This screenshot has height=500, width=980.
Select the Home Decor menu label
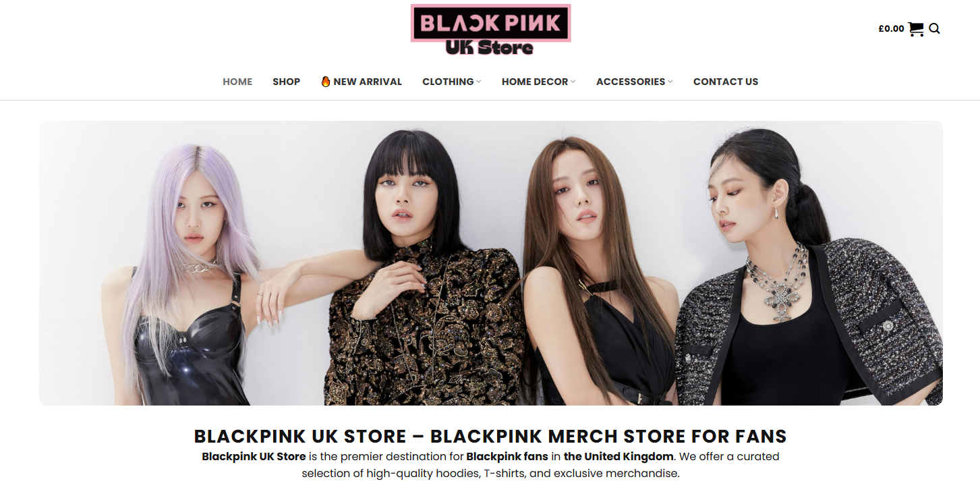(x=535, y=82)
